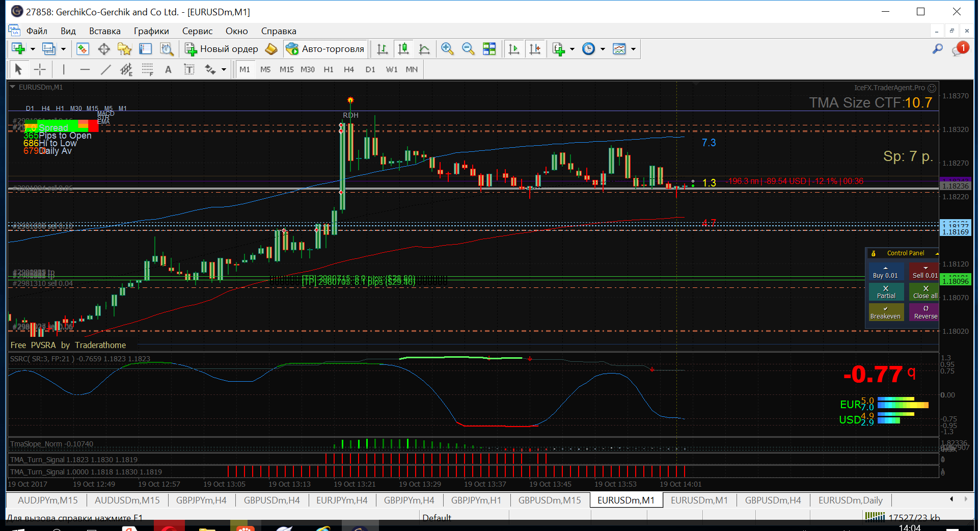980x531 pixels.
Task: Click Buy 0.01 in Control Panel
Action: (x=886, y=272)
